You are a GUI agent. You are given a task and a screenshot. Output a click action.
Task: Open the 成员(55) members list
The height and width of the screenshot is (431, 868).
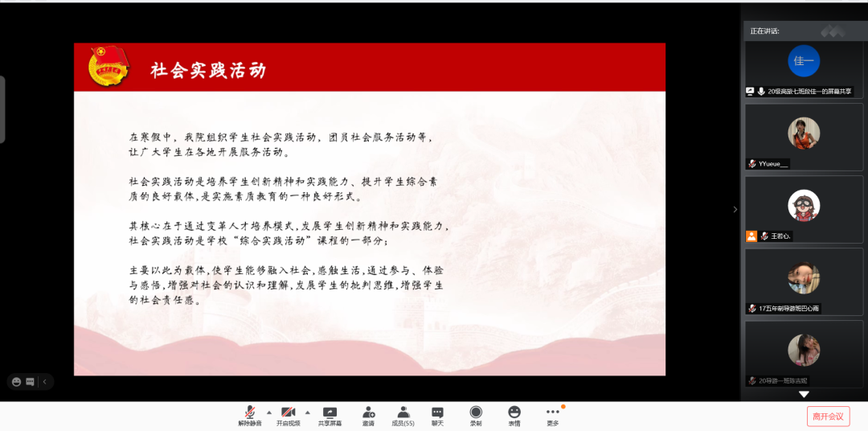403,415
